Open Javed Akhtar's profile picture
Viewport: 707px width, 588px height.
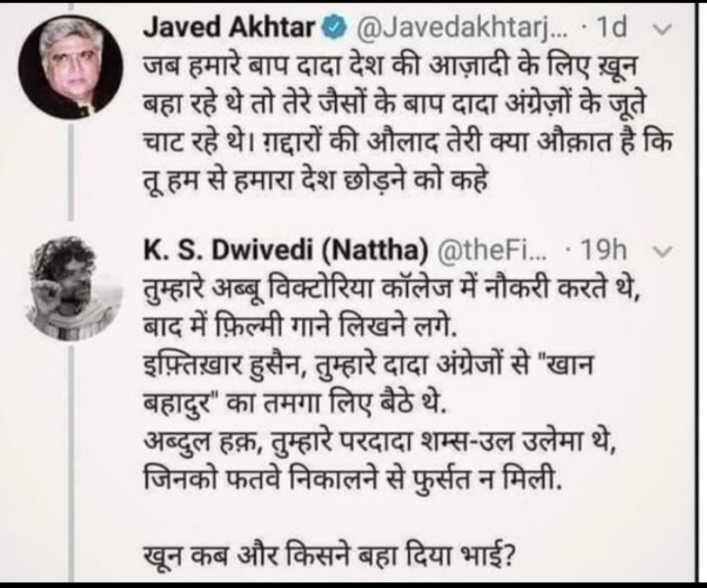coord(71,67)
